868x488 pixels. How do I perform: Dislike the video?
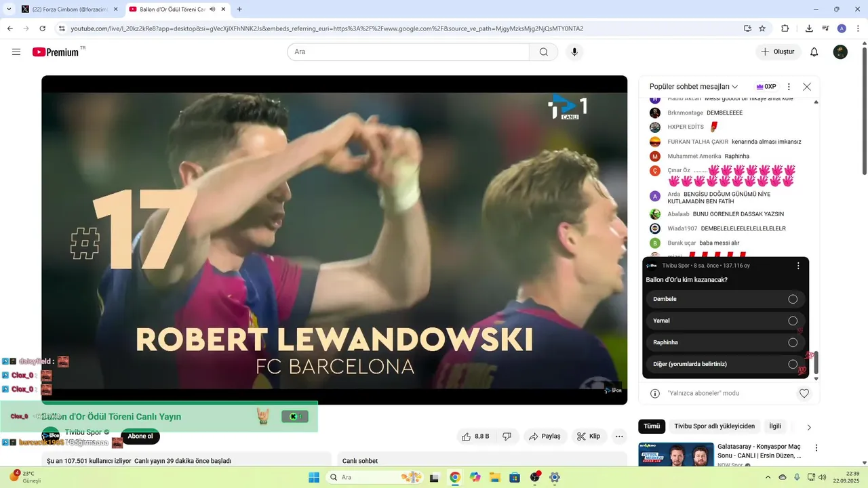point(507,436)
